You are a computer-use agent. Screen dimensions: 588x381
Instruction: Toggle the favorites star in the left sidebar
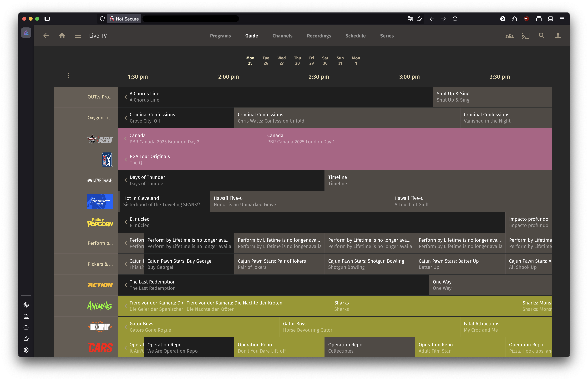click(x=26, y=339)
